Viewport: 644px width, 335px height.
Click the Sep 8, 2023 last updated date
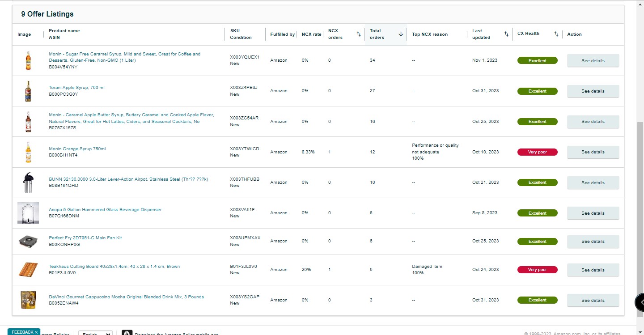coord(485,213)
